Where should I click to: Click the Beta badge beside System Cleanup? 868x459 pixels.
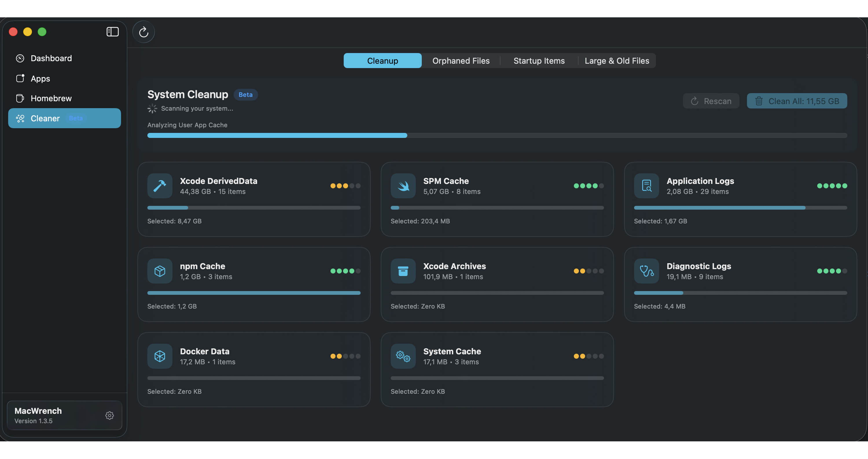coord(245,95)
